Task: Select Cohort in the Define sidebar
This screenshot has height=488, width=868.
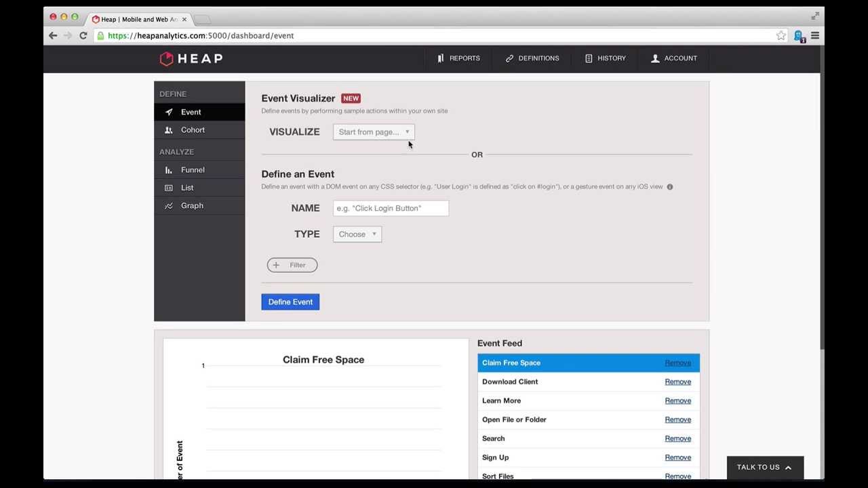Action: tap(193, 130)
